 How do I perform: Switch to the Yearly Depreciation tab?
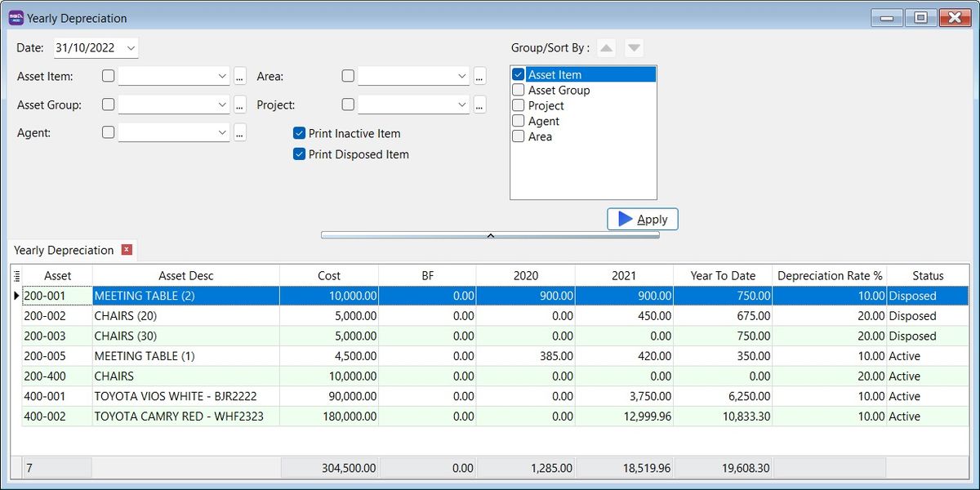tap(64, 251)
